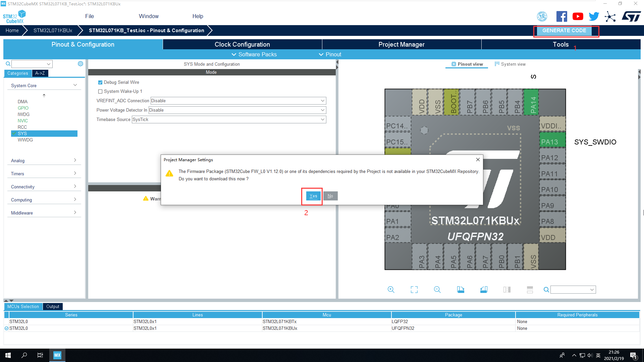Switch to Project Manager tab

coord(401,44)
